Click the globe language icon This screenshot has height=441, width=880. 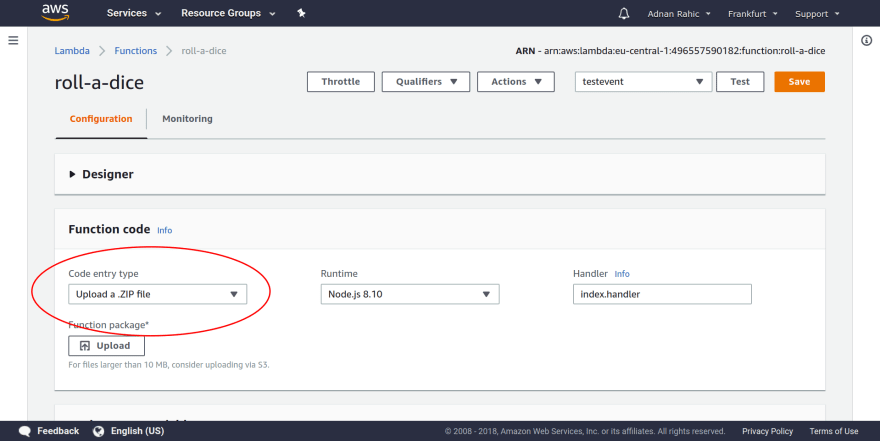point(98,431)
